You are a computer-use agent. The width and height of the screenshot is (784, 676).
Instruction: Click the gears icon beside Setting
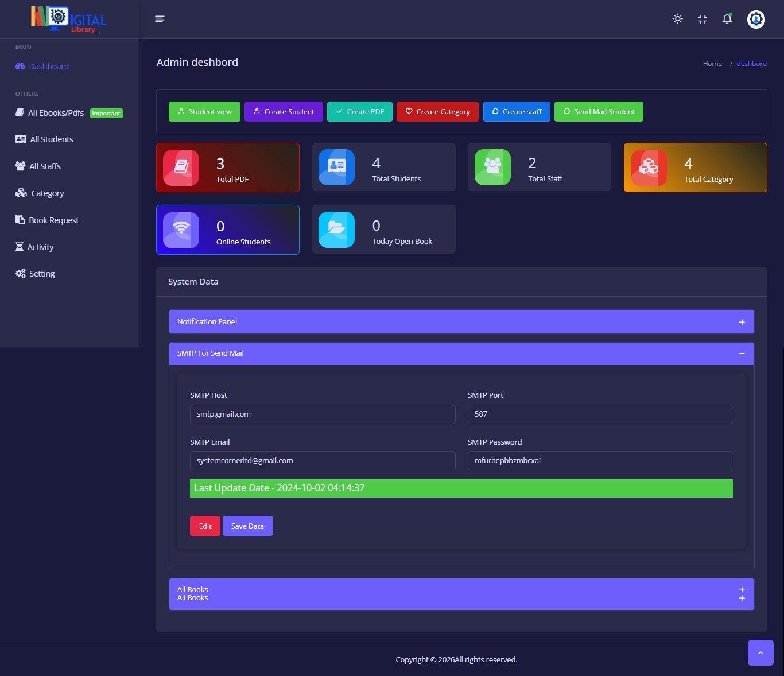[x=20, y=273]
